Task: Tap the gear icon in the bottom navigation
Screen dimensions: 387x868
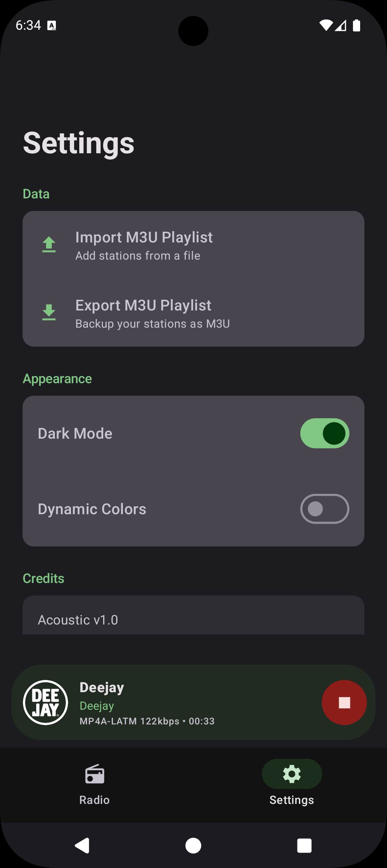Action: click(x=292, y=774)
